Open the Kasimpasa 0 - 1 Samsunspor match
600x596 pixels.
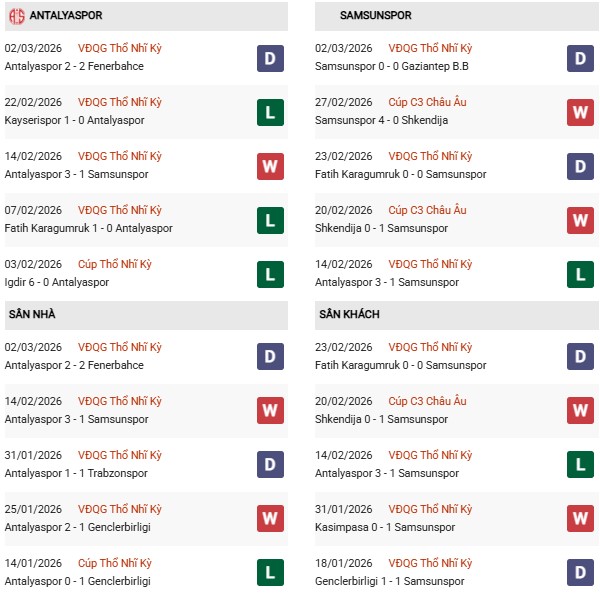coord(386,527)
